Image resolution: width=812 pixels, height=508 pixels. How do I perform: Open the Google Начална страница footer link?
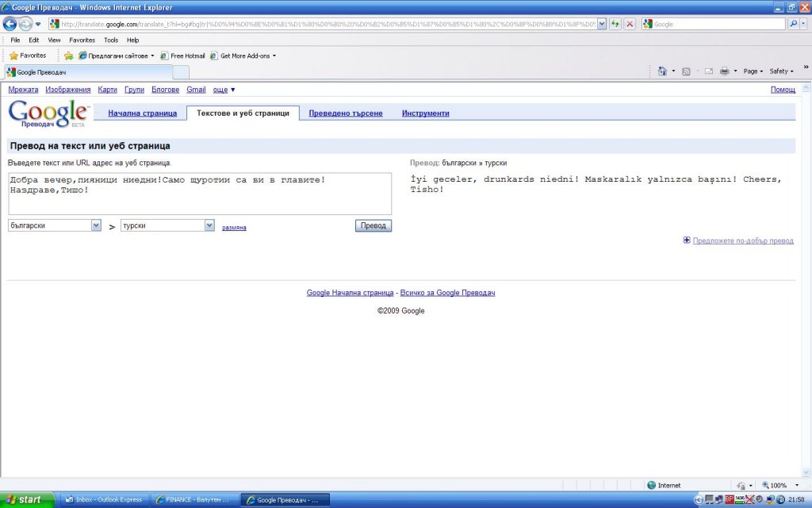[x=350, y=293]
